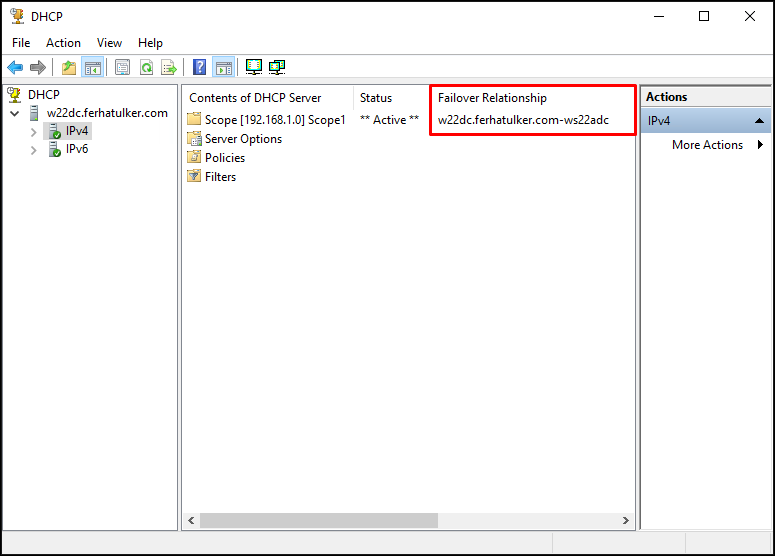The image size is (775, 556).
Task: Click the horizontal scrollbar right arrow
Action: click(626, 520)
